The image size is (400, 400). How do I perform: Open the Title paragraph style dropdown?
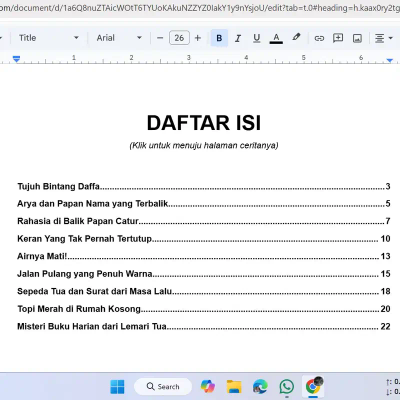click(49, 38)
